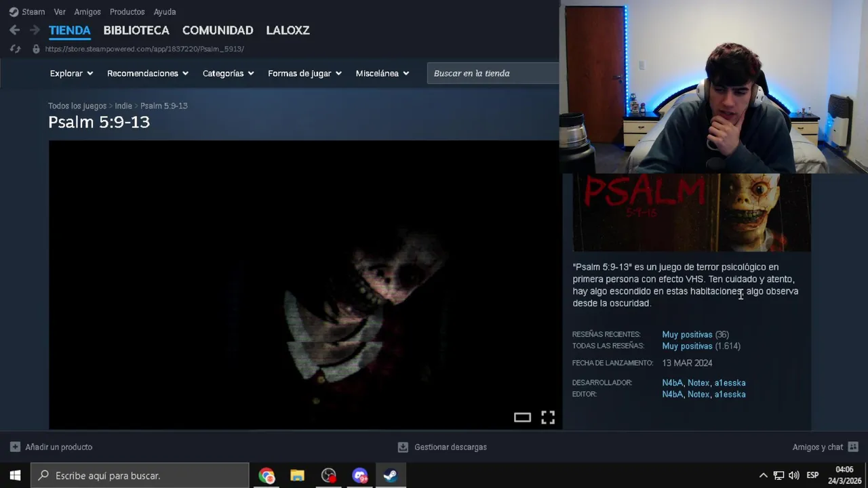This screenshot has height=488, width=868.
Task: Open the a1esska editor link
Action: pyautogui.click(x=730, y=394)
